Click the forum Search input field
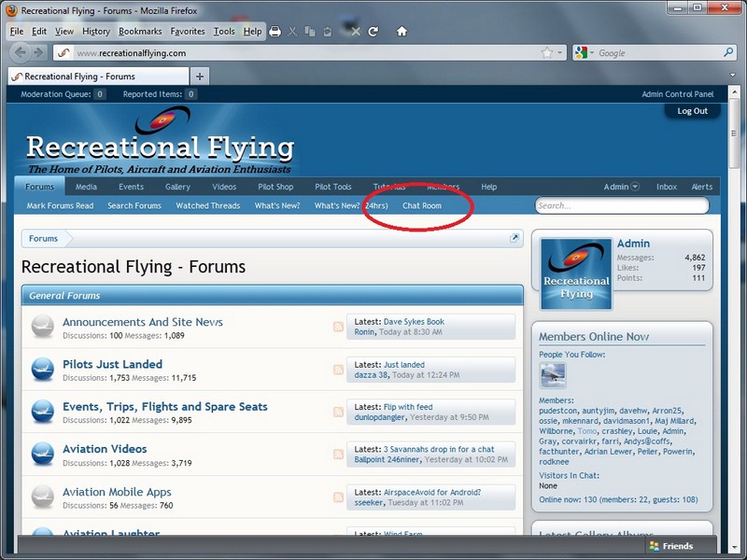This screenshot has height=560, width=747. [622, 205]
